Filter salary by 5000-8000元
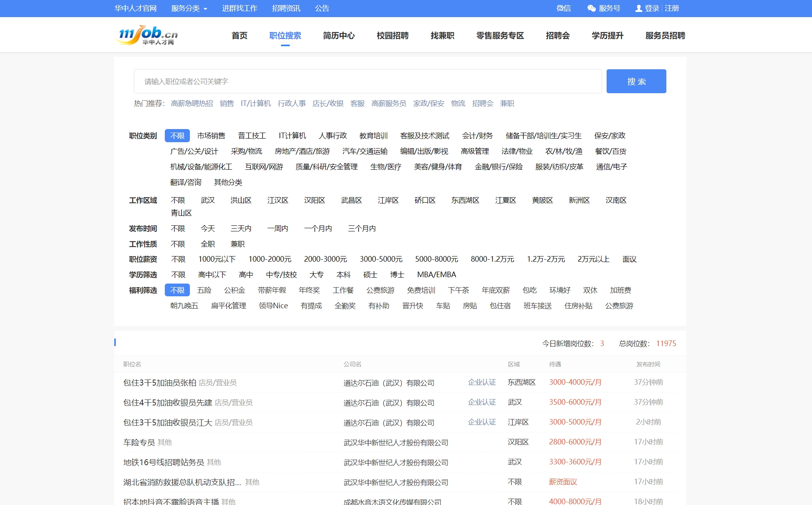The height and width of the screenshot is (505, 812). 436,259
